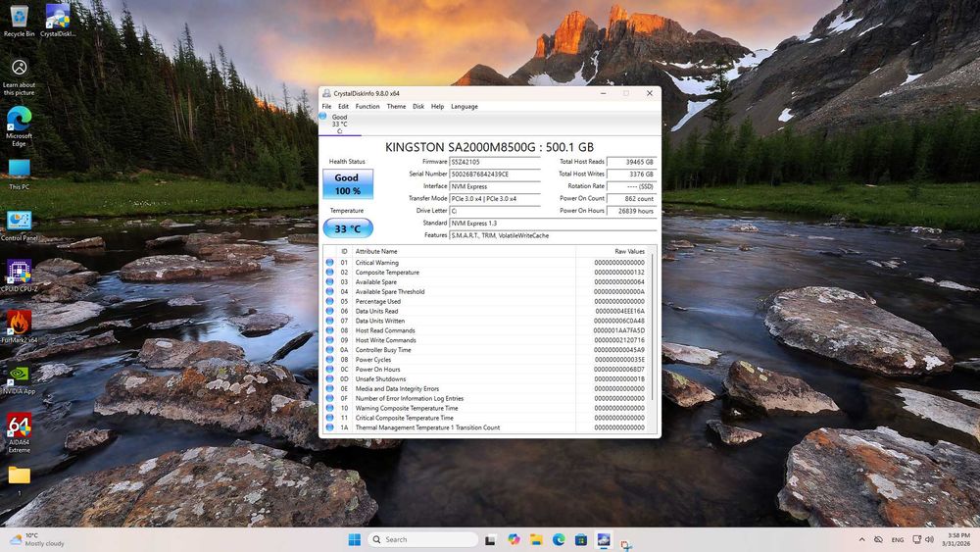Click the 33 °C temperature button
Screen dimensions: 980x552
click(348, 228)
